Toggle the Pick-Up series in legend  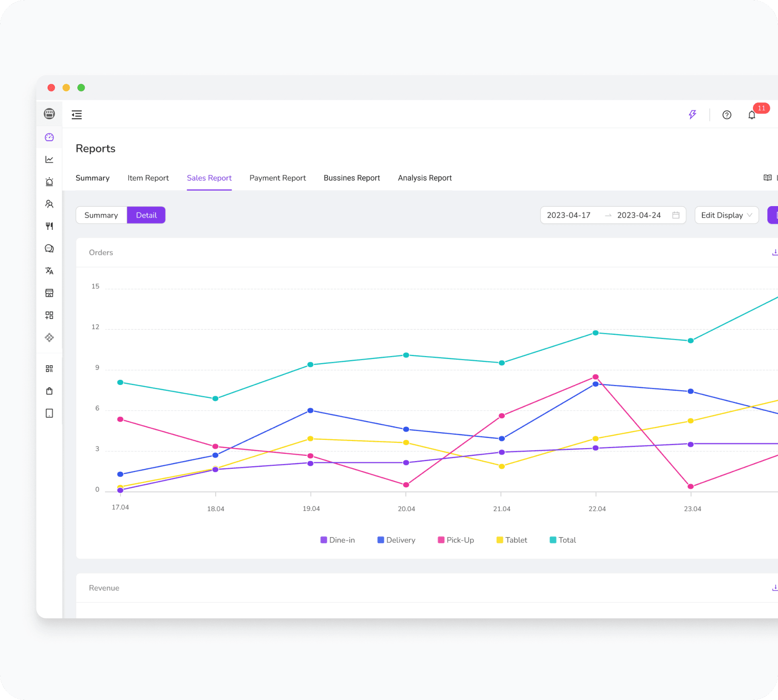point(456,540)
